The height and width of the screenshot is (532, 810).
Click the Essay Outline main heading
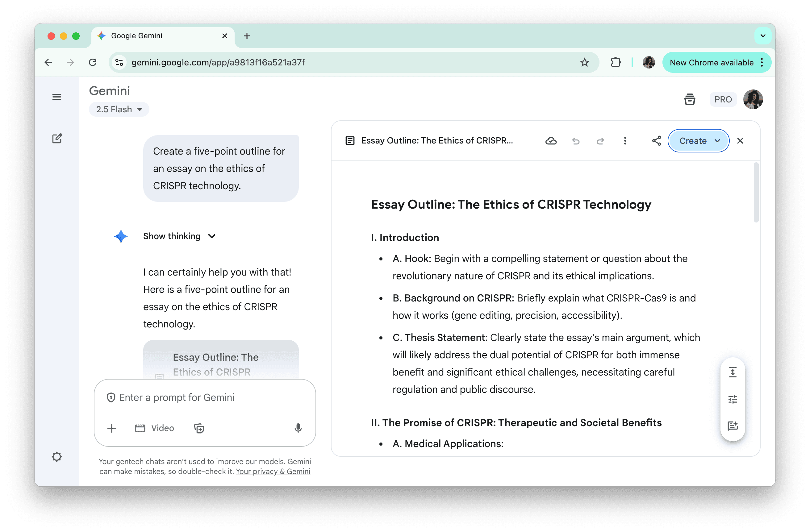(511, 204)
